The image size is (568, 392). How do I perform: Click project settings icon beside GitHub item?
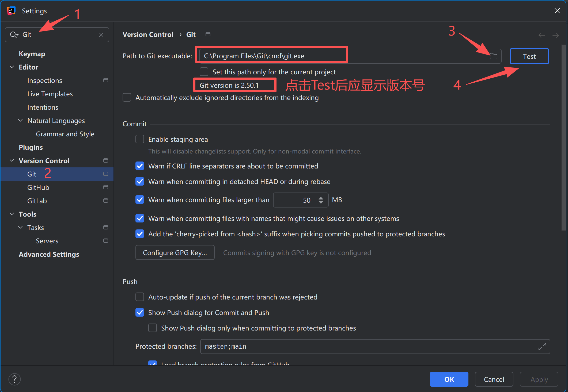[x=106, y=187]
